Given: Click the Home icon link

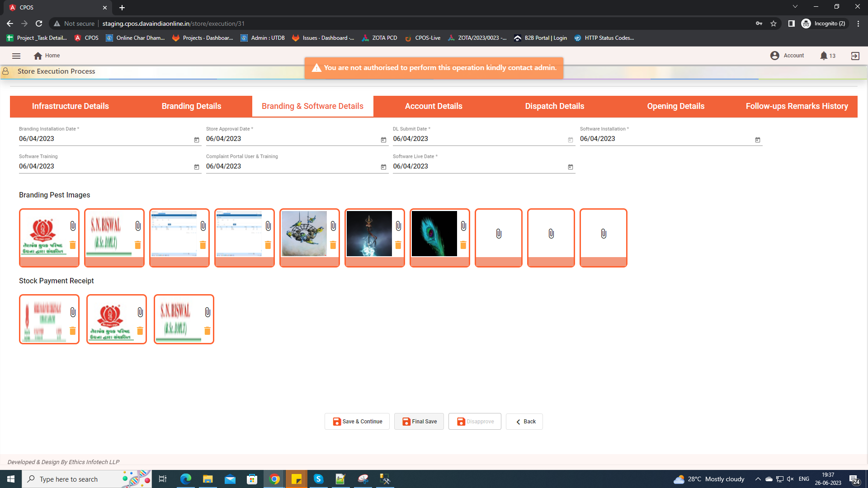Looking at the screenshot, I should coord(38,56).
